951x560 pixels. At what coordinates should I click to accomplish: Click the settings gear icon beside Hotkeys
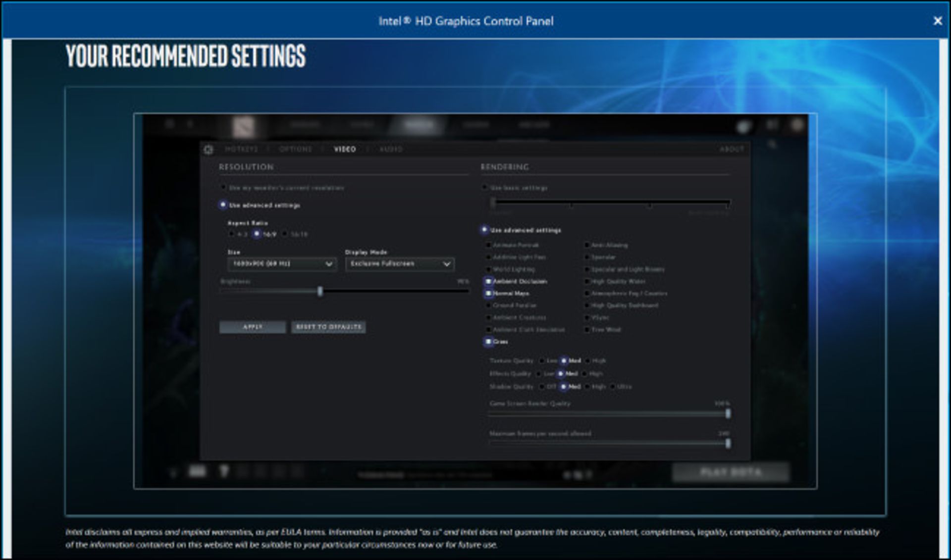(208, 150)
